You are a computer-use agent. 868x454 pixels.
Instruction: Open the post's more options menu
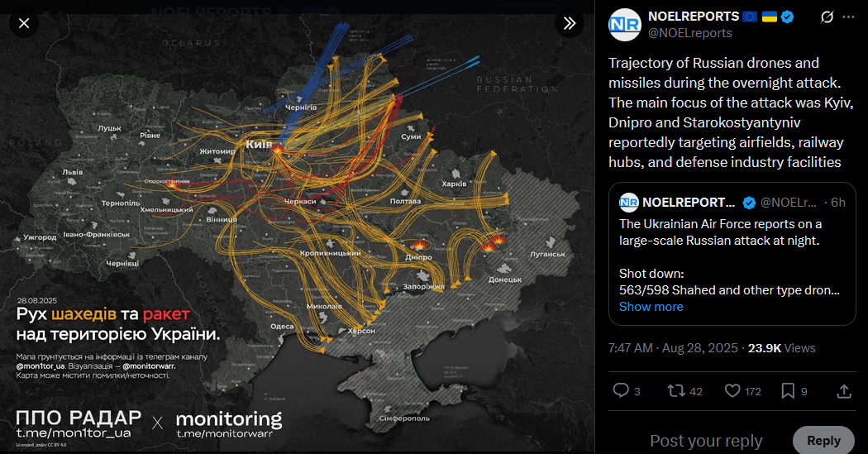click(848, 17)
